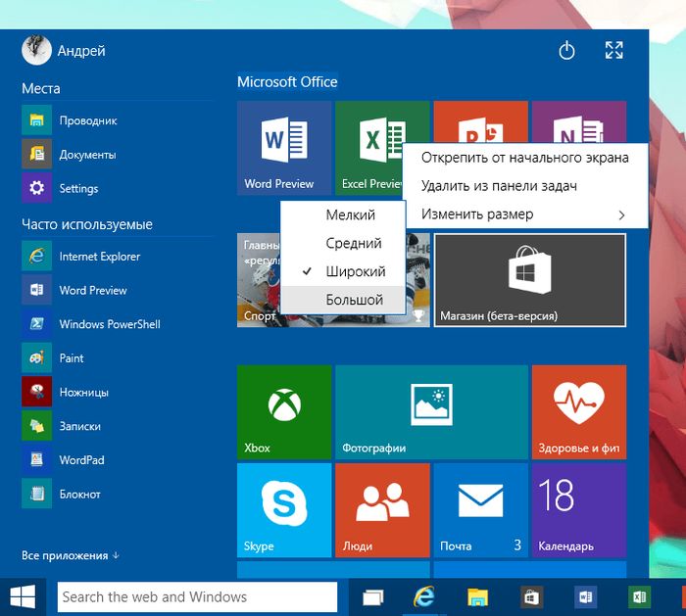Open the Здоровье и фитнес tile
Viewport: 686px width, 616px height.
pyautogui.click(x=579, y=412)
